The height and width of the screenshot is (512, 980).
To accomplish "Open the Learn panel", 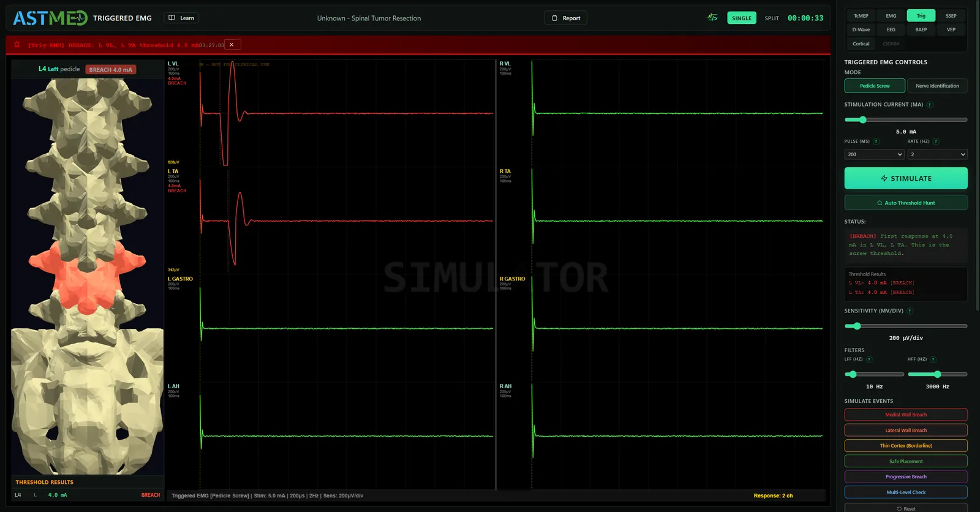I will [181, 18].
